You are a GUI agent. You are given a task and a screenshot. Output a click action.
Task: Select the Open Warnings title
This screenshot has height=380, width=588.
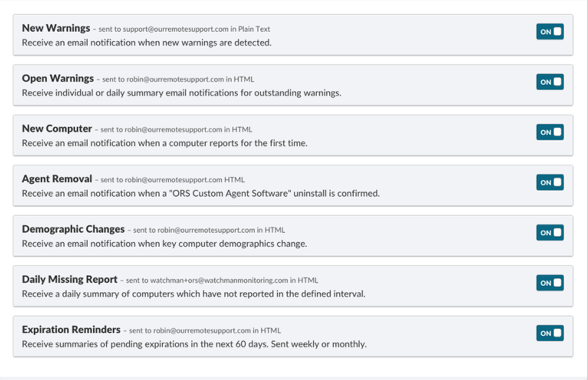coord(58,78)
